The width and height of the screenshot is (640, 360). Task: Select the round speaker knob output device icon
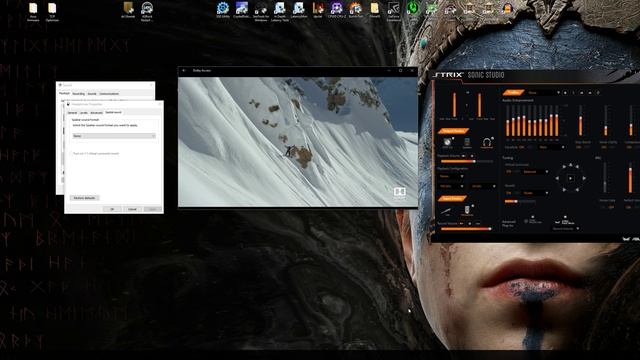click(447, 142)
